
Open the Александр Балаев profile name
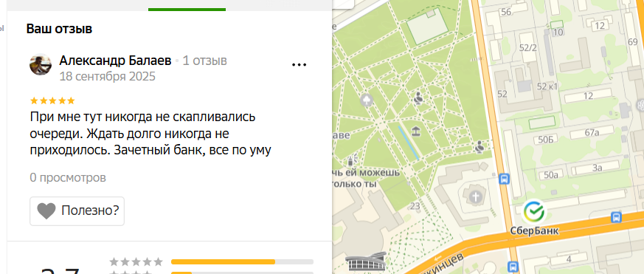(x=115, y=61)
